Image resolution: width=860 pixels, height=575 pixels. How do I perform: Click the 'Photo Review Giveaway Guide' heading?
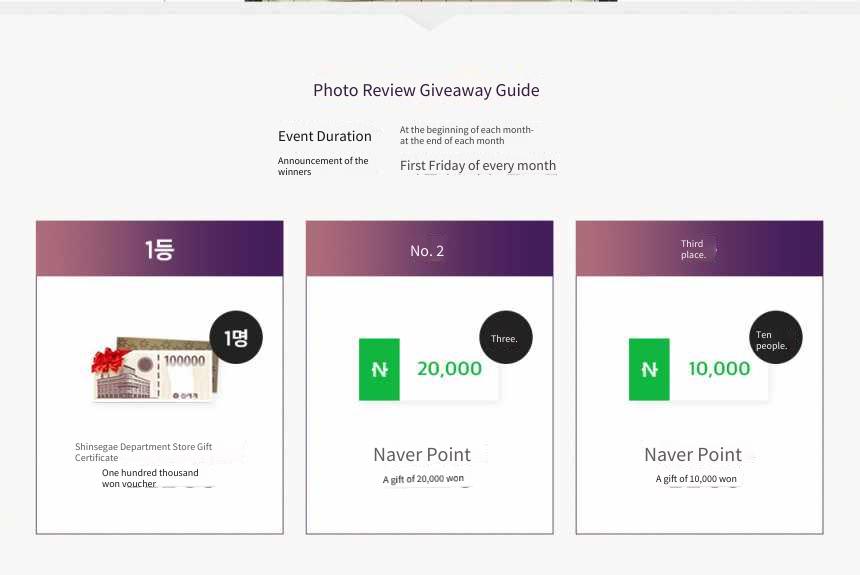(426, 90)
